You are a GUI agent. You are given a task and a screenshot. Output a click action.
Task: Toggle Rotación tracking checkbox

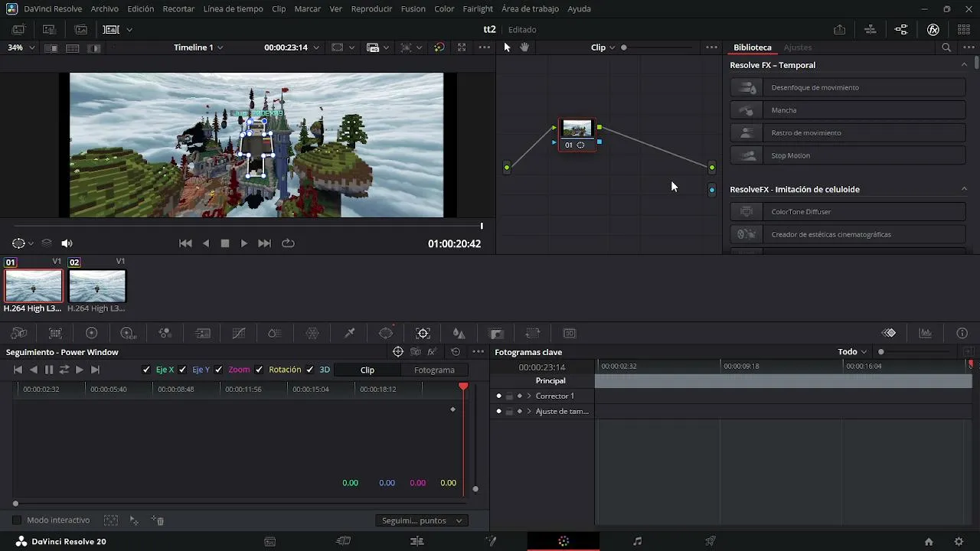[x=259, y=370]
